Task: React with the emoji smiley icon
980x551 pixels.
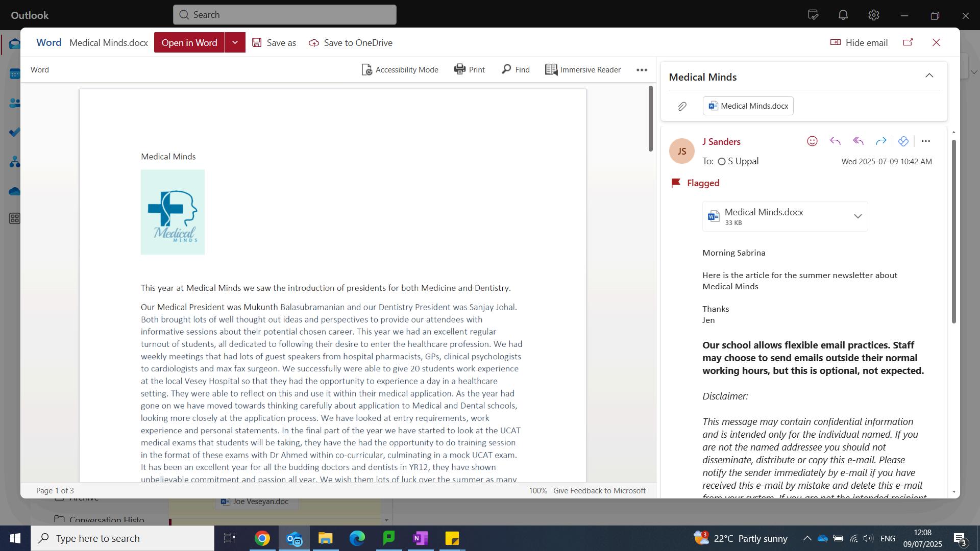Action: (x=812, y=141)
